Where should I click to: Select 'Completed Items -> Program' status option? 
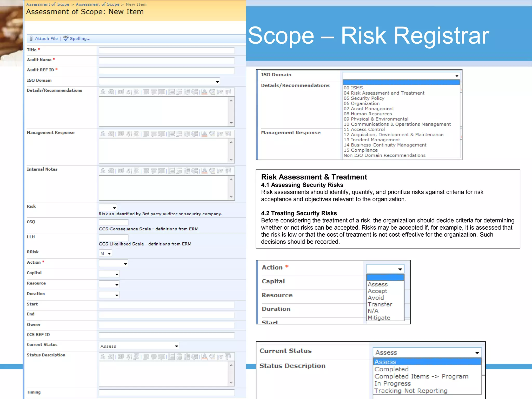(x=421, y=376)
